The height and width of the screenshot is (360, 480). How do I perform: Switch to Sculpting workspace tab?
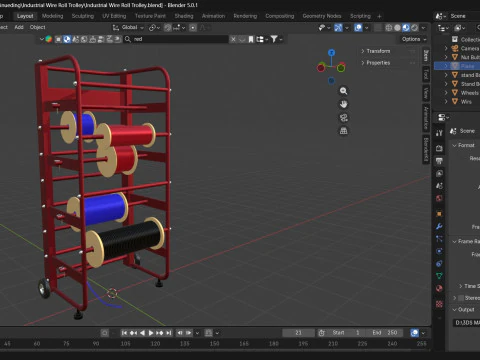(x=83, y=16)
